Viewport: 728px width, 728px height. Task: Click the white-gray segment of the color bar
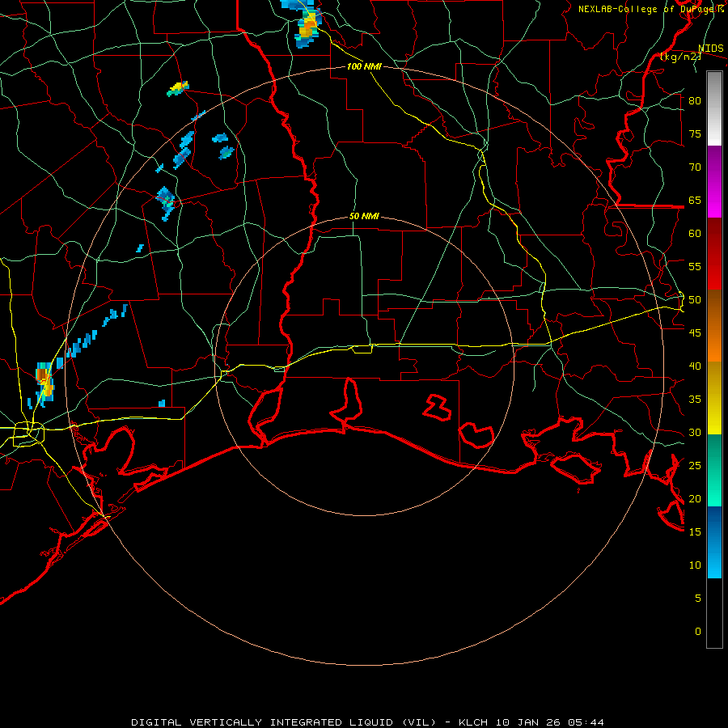(x=714, y=108)
